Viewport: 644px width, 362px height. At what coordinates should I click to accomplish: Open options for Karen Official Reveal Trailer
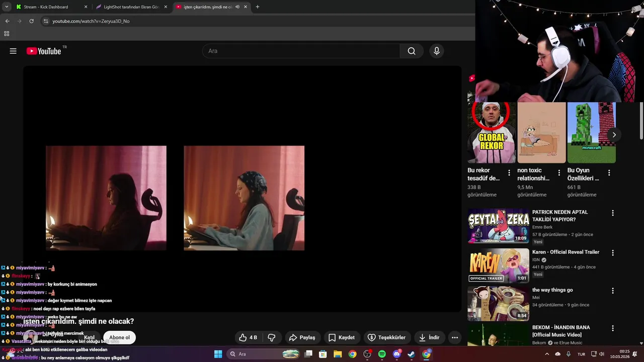click(612, 253)
